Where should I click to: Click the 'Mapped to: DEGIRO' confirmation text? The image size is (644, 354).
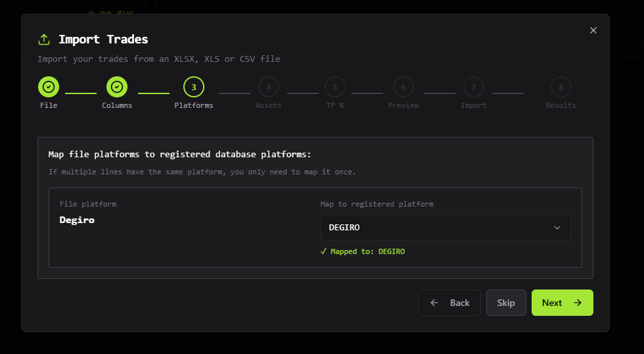tap(363, 251)
